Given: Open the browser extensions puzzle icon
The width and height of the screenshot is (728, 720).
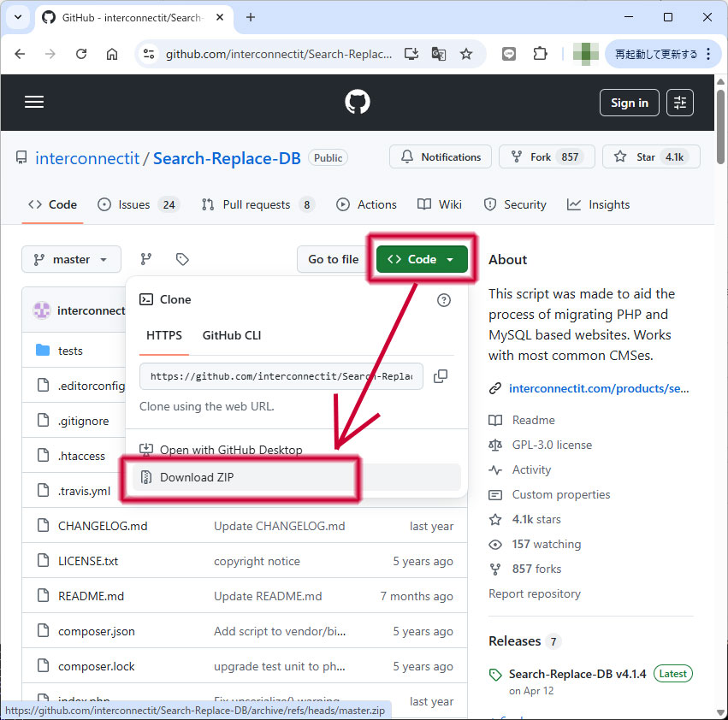Looking at the screenshot, I should click(x=540, y=55).
